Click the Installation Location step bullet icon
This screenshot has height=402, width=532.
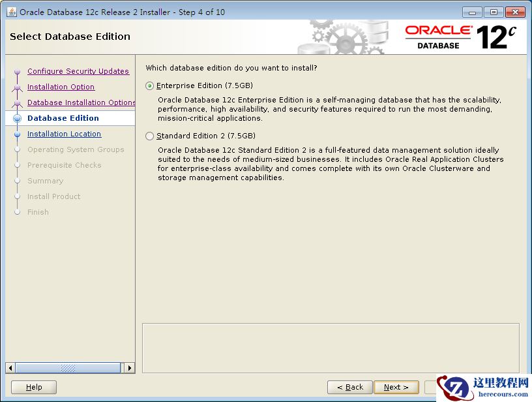click(18, 134)
